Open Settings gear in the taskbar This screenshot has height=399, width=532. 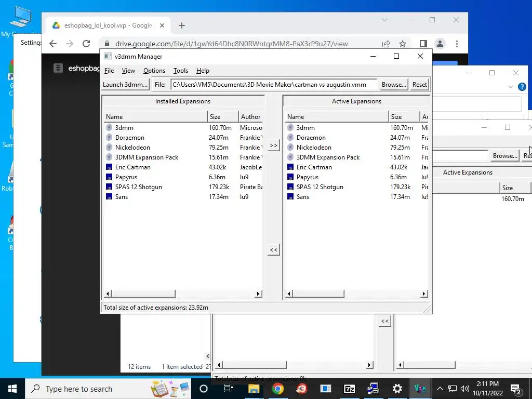click(x=397, y=389)
